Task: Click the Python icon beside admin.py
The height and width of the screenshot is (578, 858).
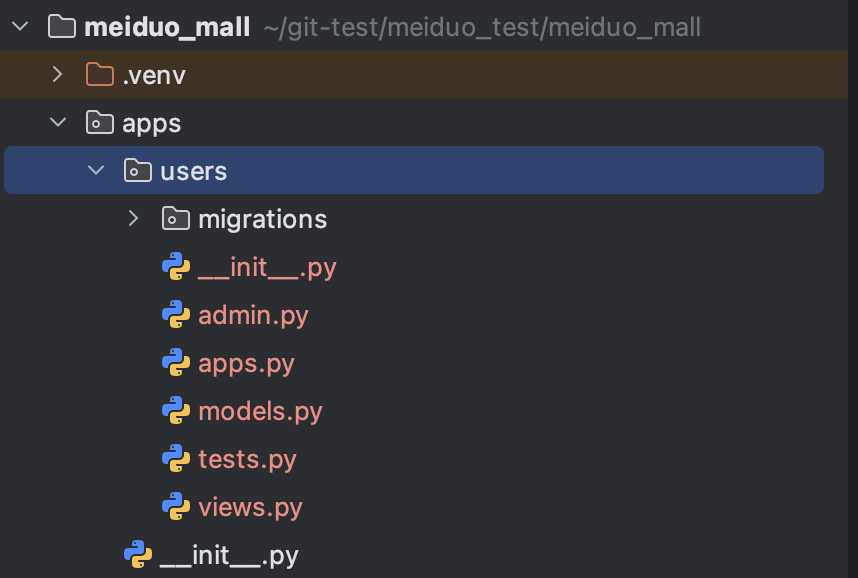Action: tap(176, 315)
